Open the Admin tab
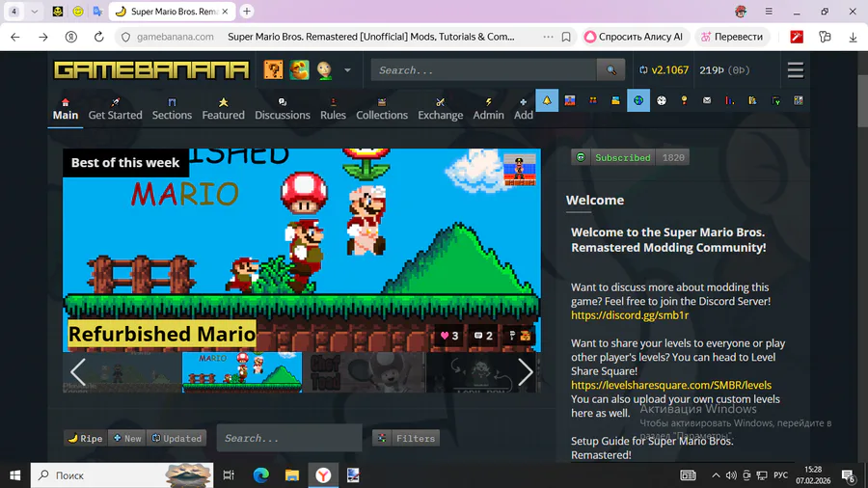Image resolution: width=868 pixels, height=488 pixels. [x=488, y=109]
